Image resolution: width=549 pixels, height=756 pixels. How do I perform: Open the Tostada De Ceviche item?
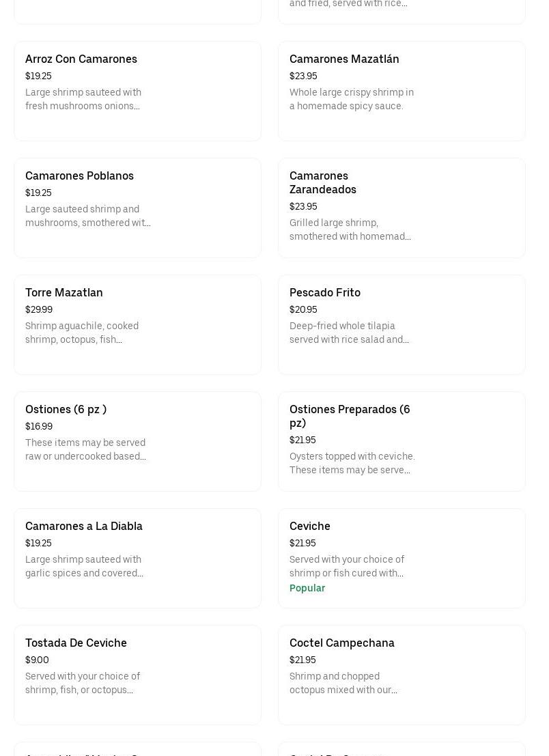coord(76,643)
